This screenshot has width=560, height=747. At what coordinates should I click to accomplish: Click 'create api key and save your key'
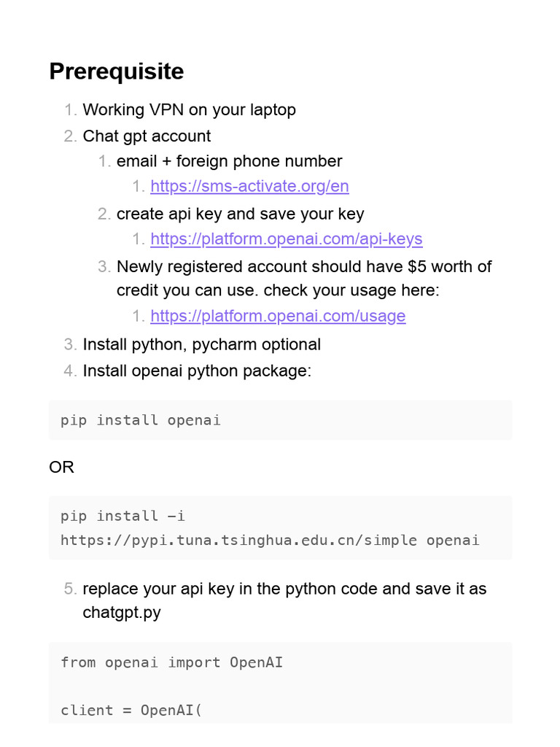tap(240, 214)
